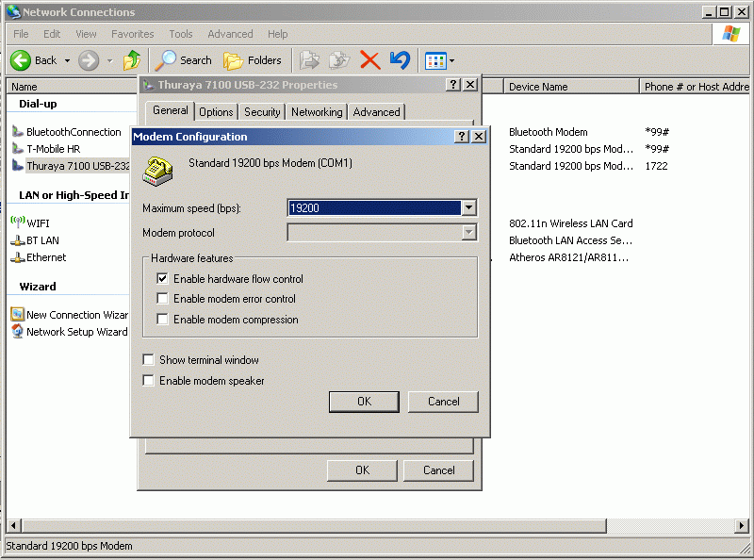Click the Network Connections title bar icon
Viewport: 754px width, 560px height.
tap(14, 11)
